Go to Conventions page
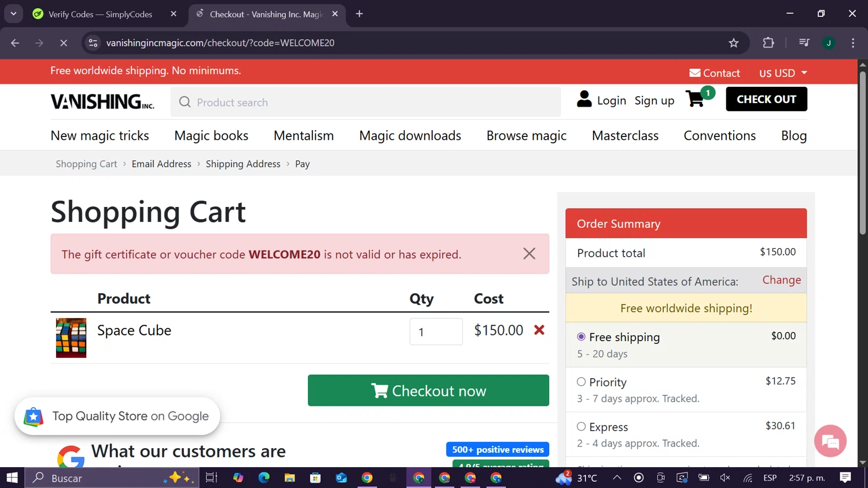This screenshot has width=868, height=488. (720, 135)
